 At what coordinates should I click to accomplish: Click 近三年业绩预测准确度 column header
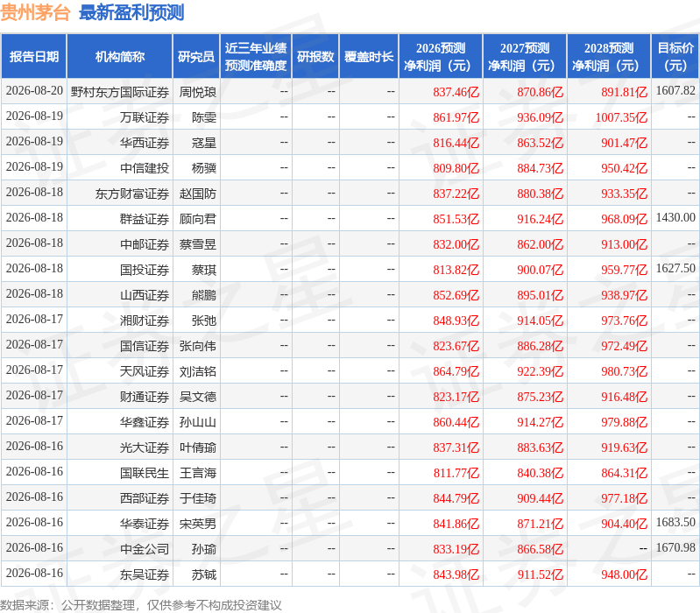(x=256, y=57)
